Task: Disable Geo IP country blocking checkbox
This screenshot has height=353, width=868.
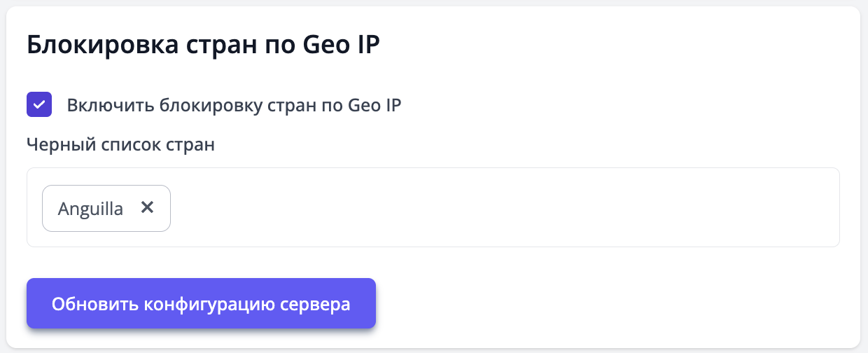Action: coord(39,105)
